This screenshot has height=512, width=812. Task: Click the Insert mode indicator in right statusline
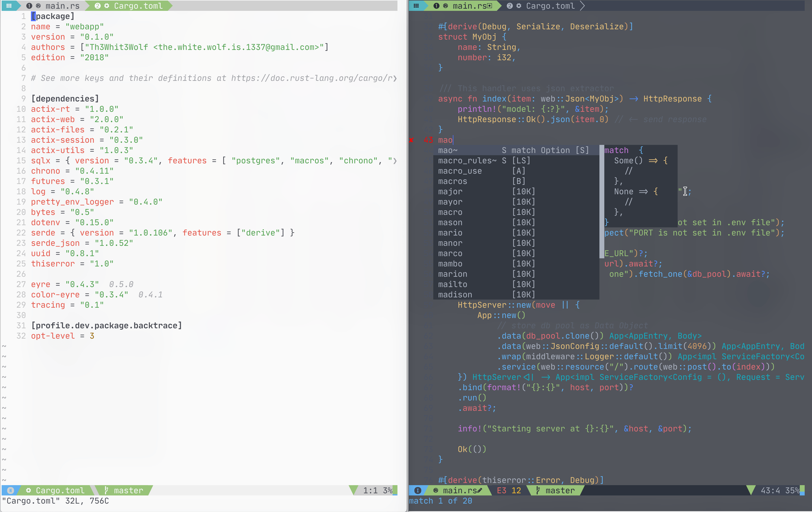[x=418, y=490]
